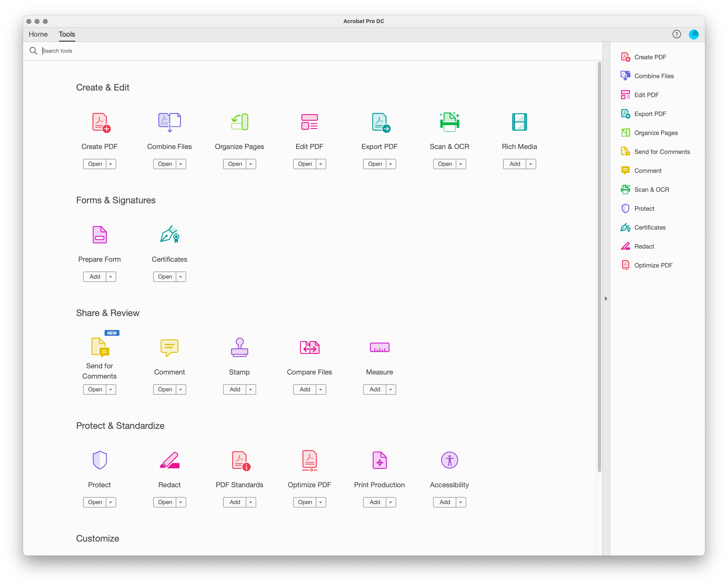Viewport: 728px width, 586px height.
Task: Click Add button under Print Production
Action: tap(375, 502)
